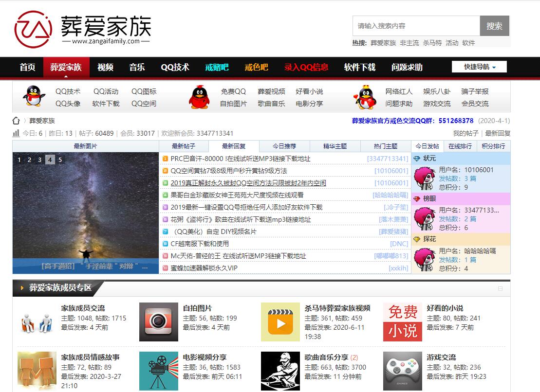
Task: Open the 好看小说 sub-nav link
Action: pos(309,91)
